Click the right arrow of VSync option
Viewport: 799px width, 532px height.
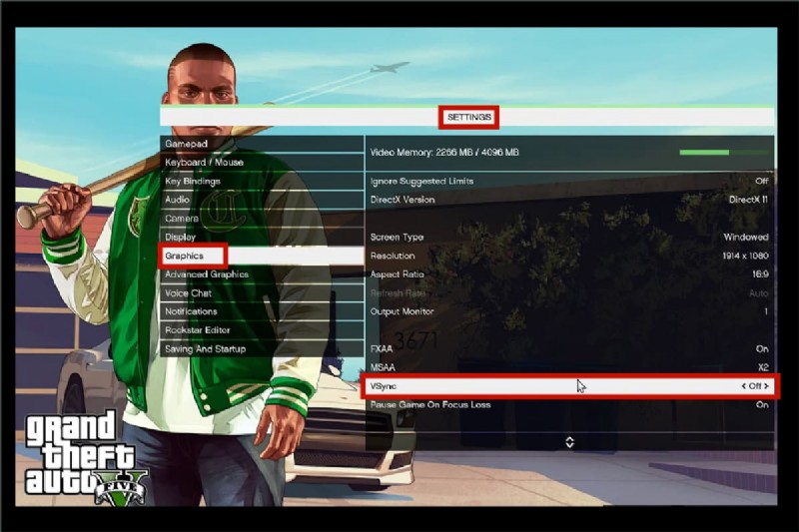coord(766,386)
